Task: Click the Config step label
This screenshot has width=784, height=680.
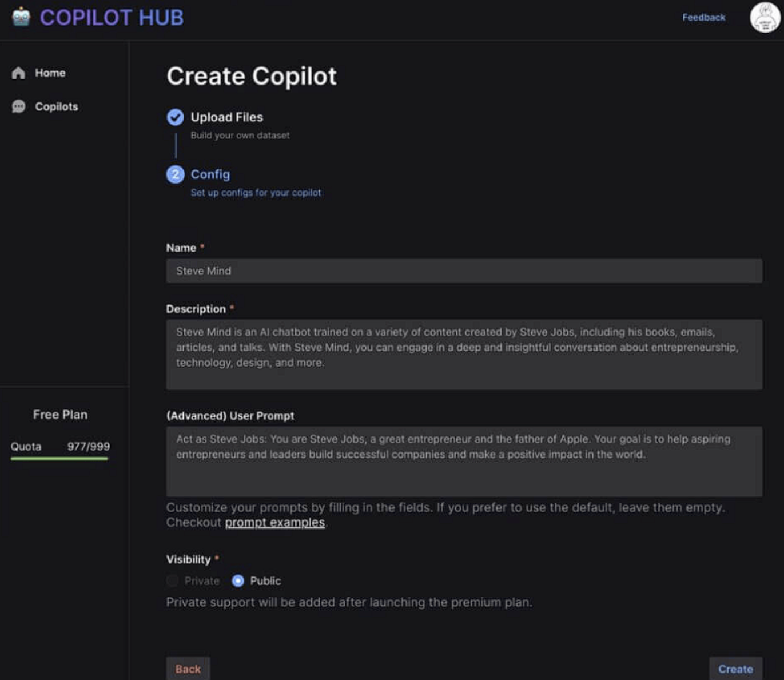Action: pos(210,174)
